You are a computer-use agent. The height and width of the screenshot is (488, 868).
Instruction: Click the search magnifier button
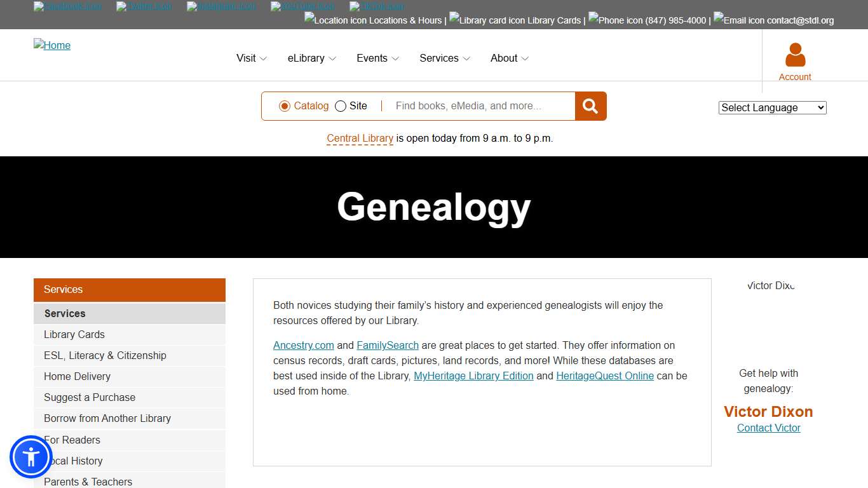point(590,105)
